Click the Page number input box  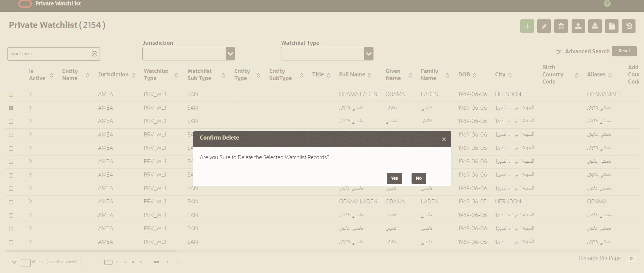click(x=25, y=262)
